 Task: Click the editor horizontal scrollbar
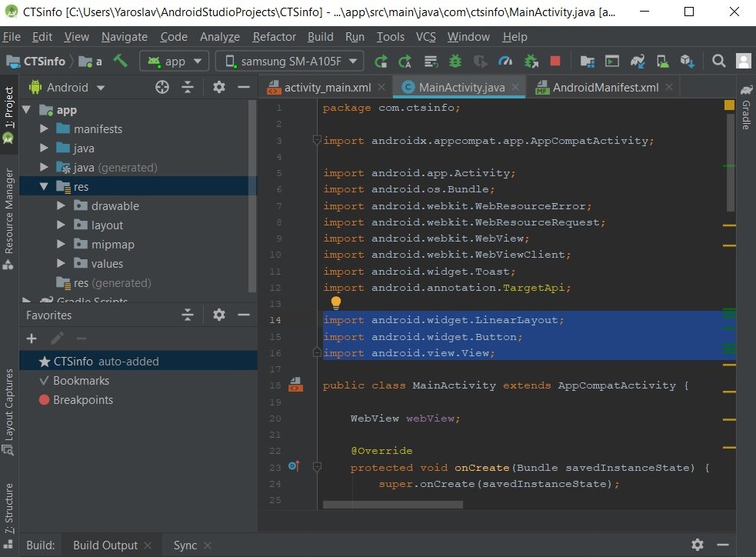pyautogui.click(x=393, y=505)
